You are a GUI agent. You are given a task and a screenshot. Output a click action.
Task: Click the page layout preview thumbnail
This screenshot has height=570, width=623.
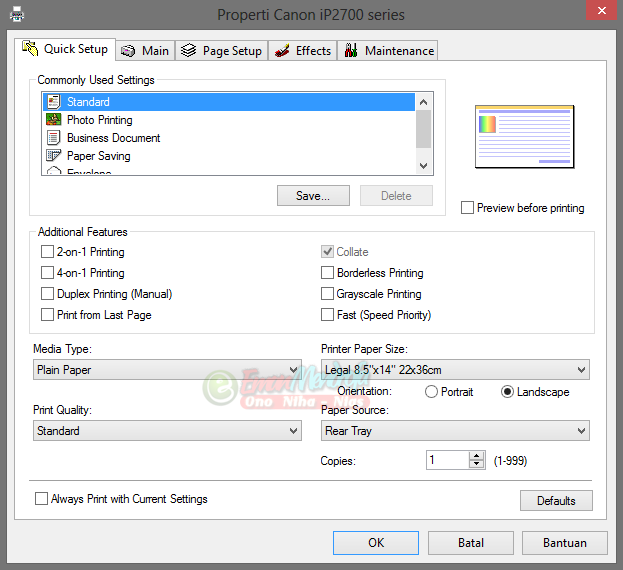[x=524, y=136]
